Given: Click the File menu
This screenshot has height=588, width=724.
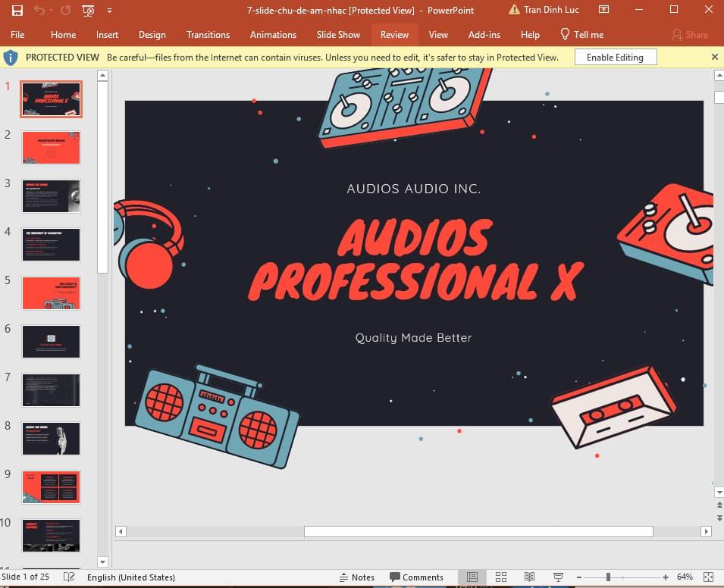Looking at the screenshot, I should [17, 34].
